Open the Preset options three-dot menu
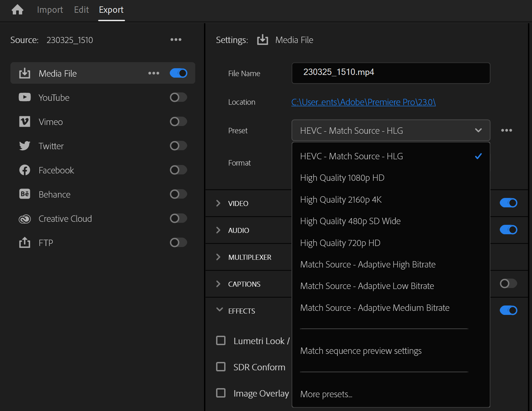The height and width of the screenshot is (411, 532). (x=506, y=130)
